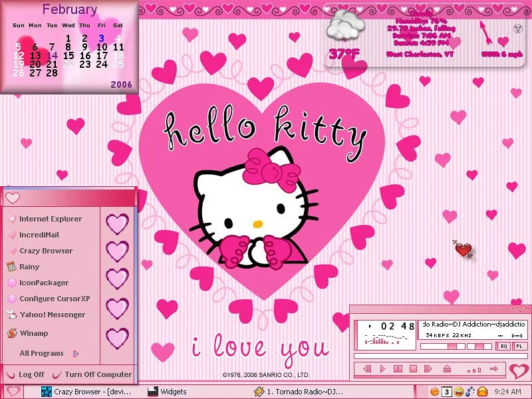Click the Winamp eject/open file icon
Image resolution: width=532 pixels, height=399 pixels.
447,368
